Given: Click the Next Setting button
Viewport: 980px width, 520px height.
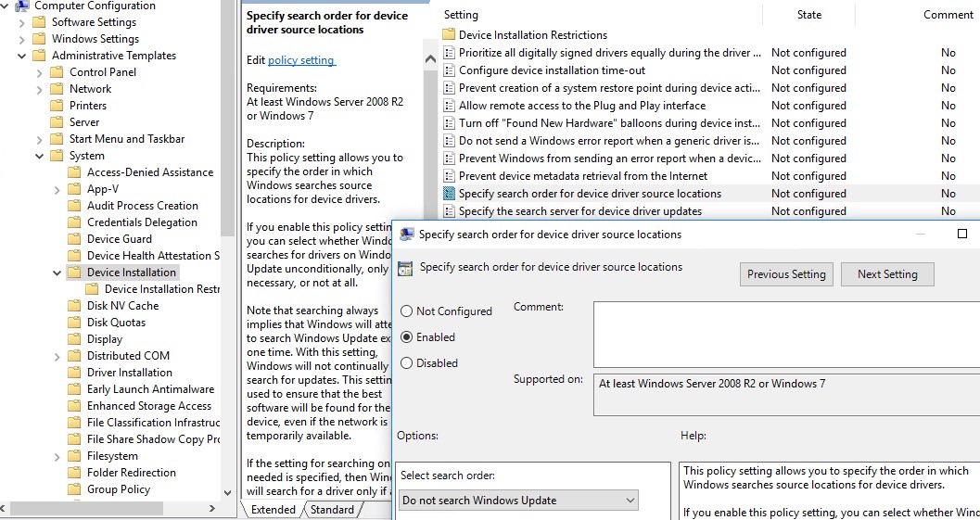Looking at the screenshot, I should click(886, 274).
